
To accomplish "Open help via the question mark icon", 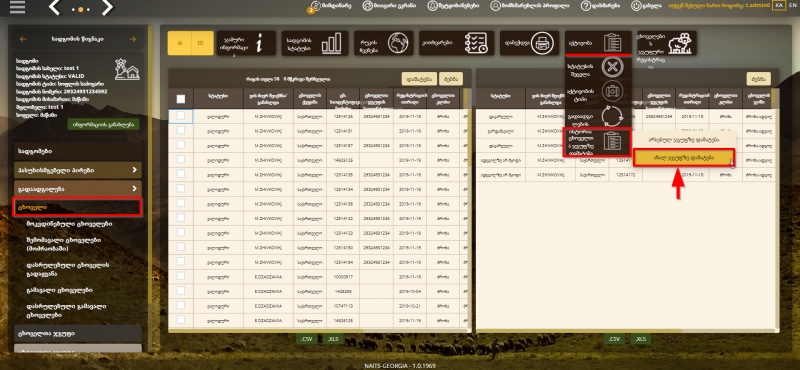I will 586,6.
